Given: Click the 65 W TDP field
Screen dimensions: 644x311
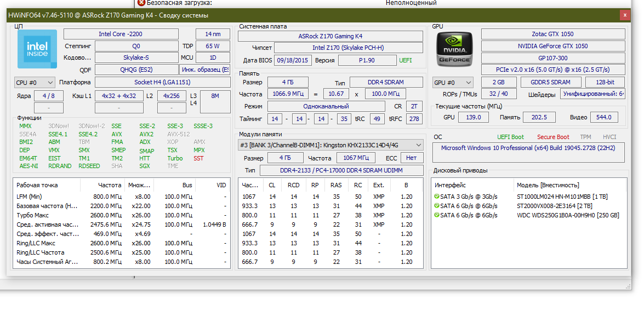Looking at the screenshot, I should (x=213, y=46).
